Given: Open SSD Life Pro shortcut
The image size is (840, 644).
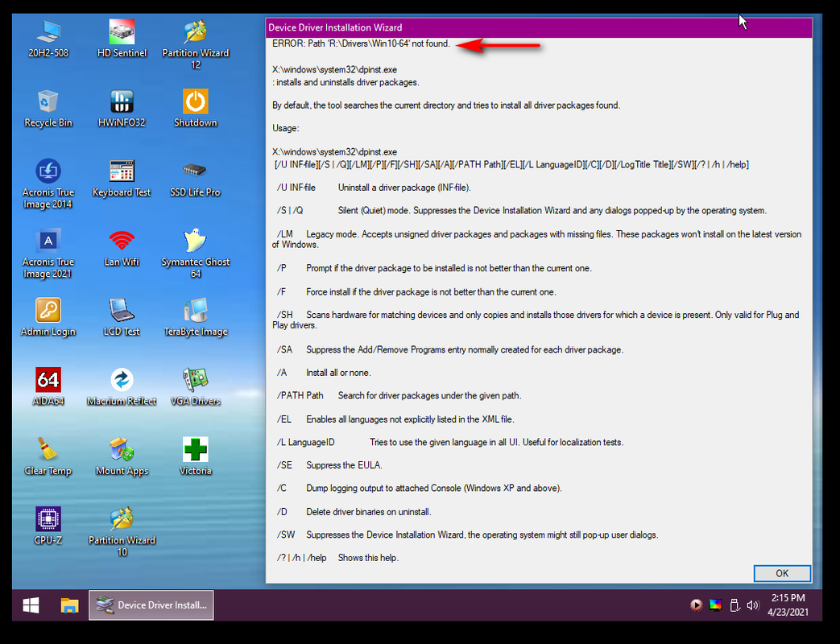Looking at the screenshot, I should point(196,178).
